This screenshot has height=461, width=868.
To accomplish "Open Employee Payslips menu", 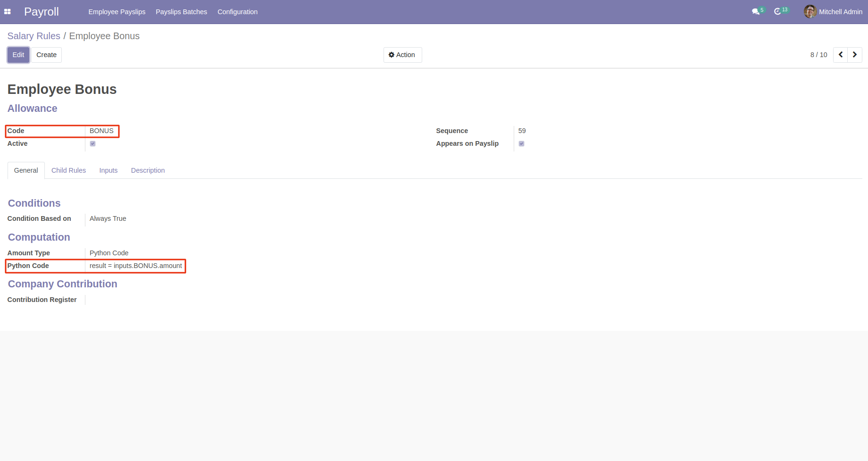I will 117,12.
